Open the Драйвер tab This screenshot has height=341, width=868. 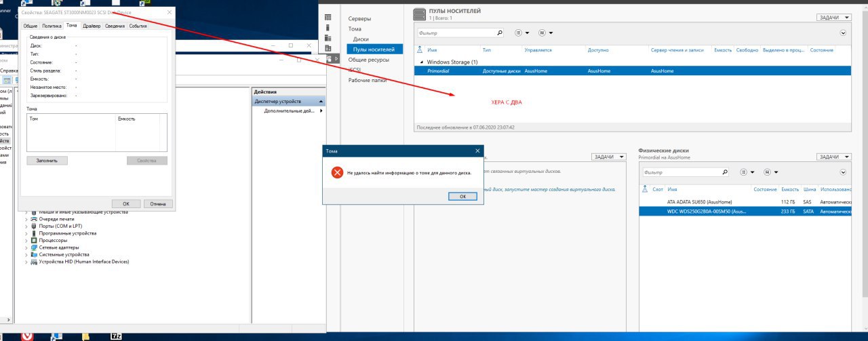(x=92, y=26)
